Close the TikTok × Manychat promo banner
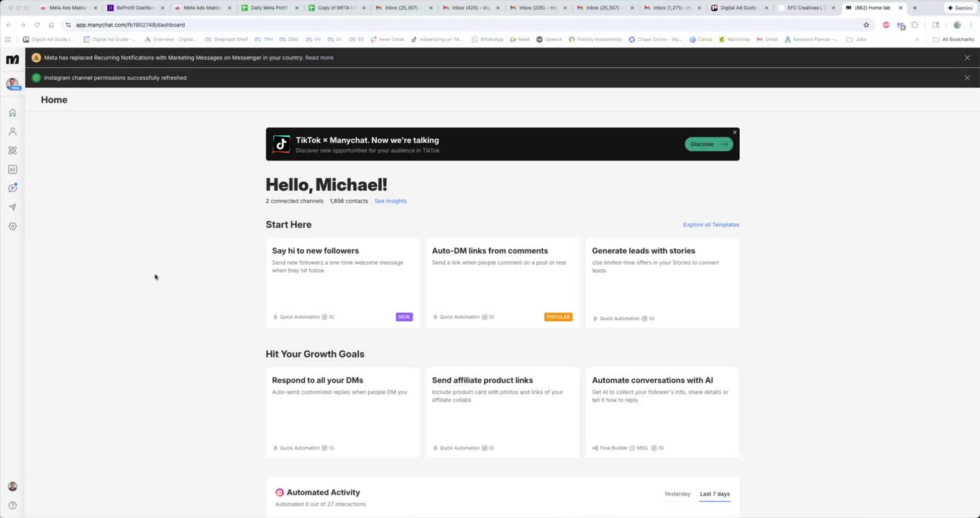The width and height of the screenshot is (980, 518). (734, 132)
